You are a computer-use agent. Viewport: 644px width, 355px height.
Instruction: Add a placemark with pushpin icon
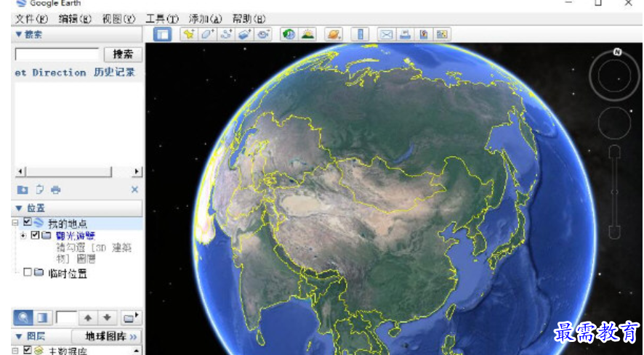[x=189, y=34]
